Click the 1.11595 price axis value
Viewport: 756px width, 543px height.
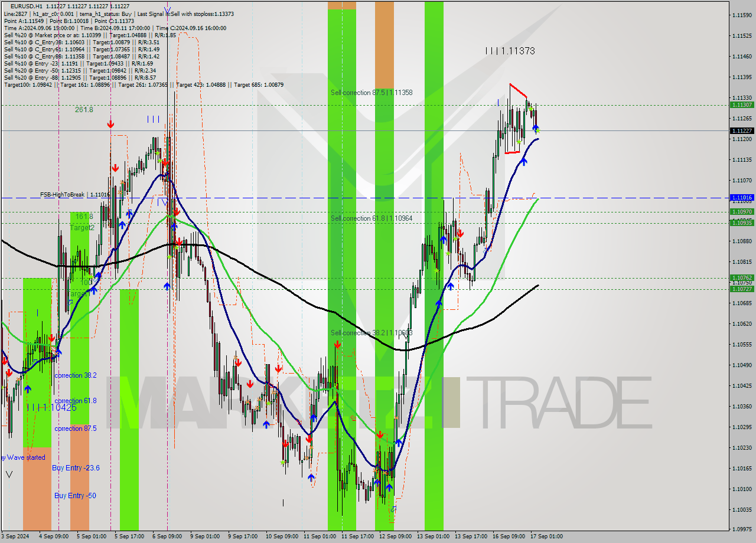coord(742,15)
